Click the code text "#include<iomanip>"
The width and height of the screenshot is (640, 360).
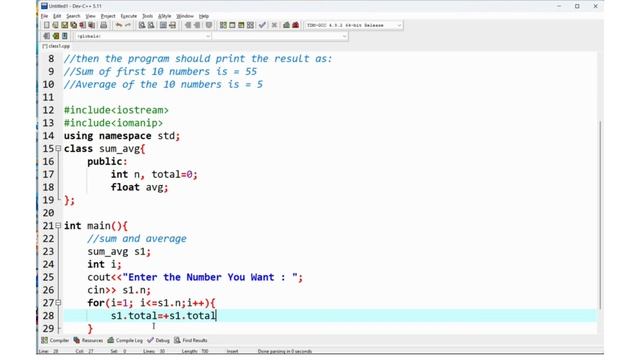pos(113,123)
